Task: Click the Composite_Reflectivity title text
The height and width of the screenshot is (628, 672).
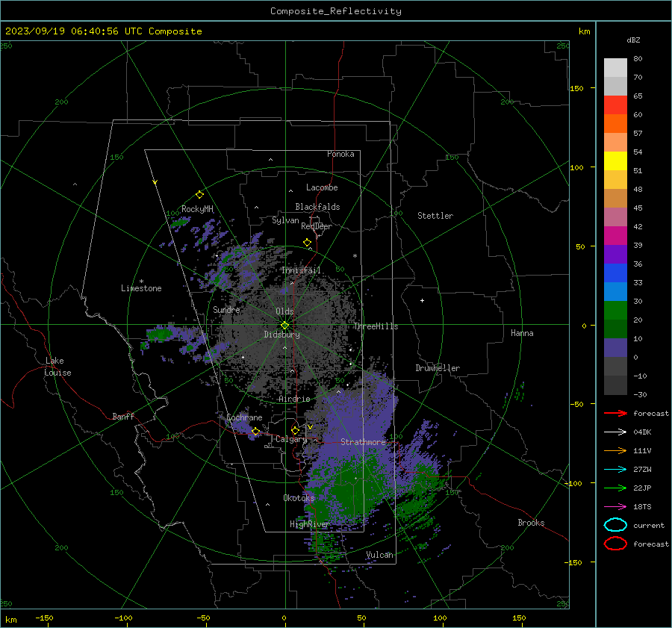Action: pyautogui.click(x=336, y=11)
